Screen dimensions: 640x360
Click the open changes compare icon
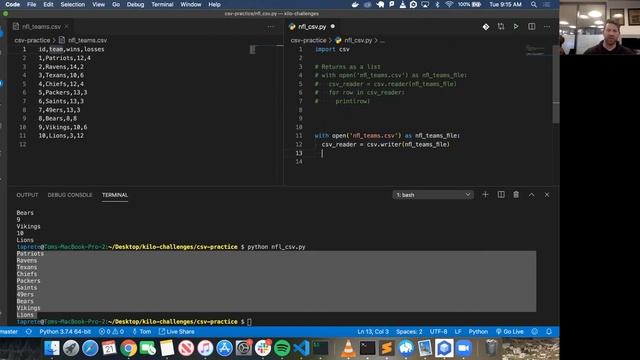(x=501, y=27)
